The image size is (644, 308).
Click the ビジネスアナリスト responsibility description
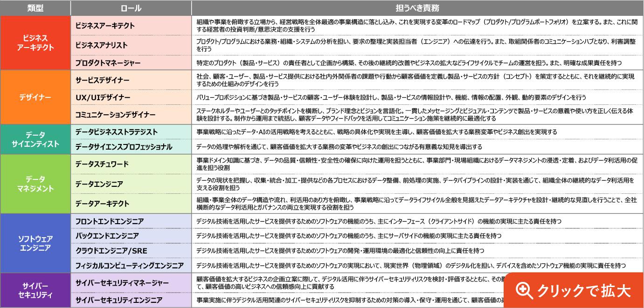tap(417, 45)
